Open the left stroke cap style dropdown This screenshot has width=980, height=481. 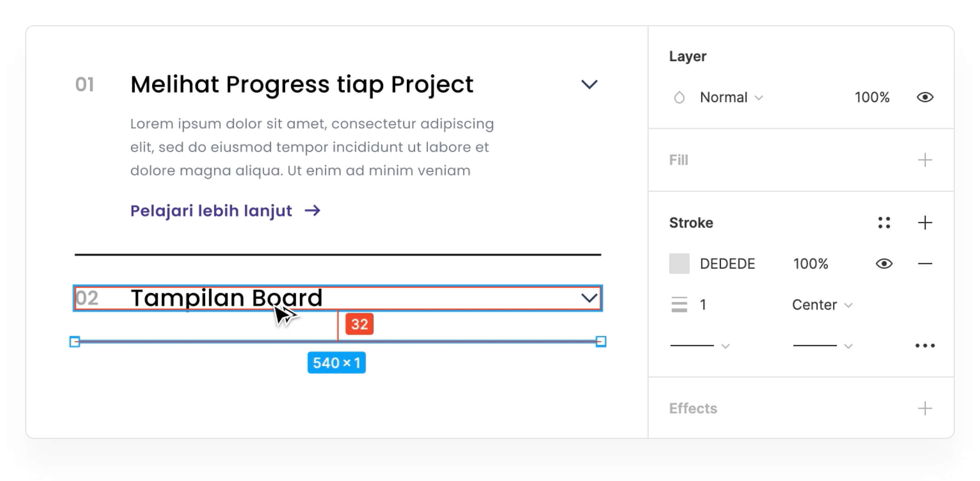pos(700,346)
